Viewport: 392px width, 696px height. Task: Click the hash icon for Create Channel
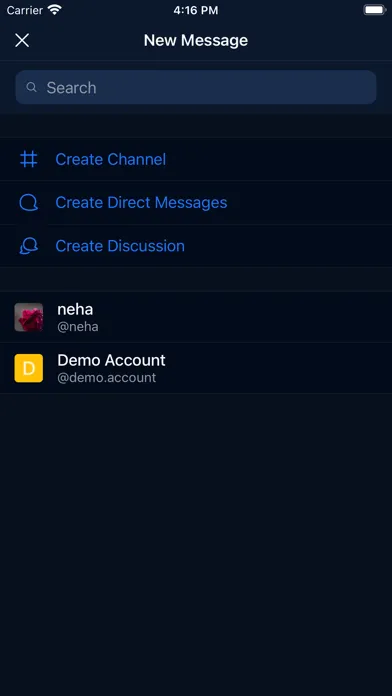click(29, 159)
